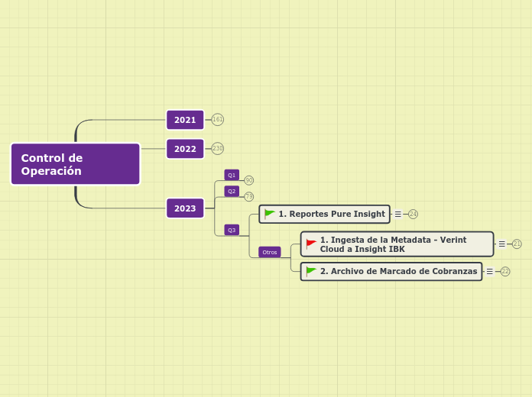The image size is (532, 397).
Task: Select the 2021 node
Action: coord(185,120)
